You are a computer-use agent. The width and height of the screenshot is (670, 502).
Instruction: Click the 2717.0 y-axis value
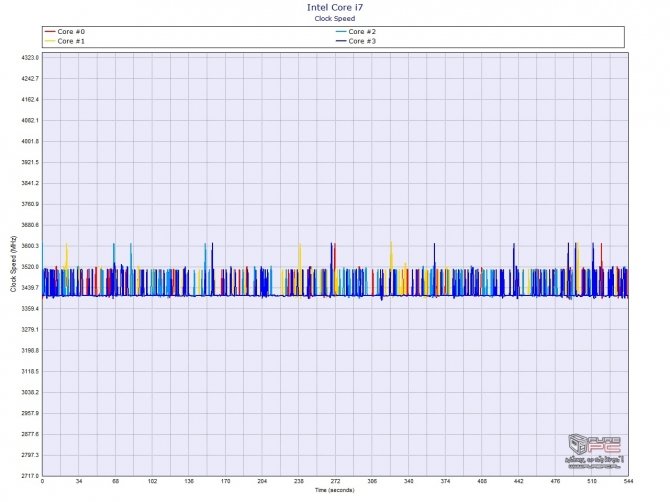pyautogui.click(x=30, y=476)
